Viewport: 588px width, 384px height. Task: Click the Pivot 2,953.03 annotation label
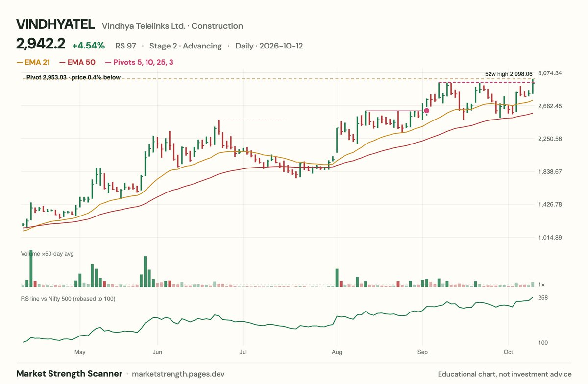coord(73,77)
